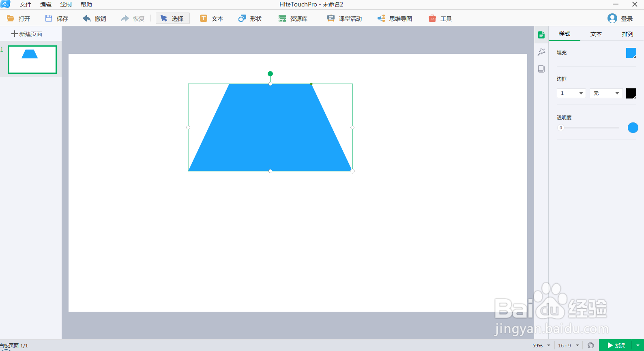Click the 撤销 undo toolbar button

click(x=94, y=19)
